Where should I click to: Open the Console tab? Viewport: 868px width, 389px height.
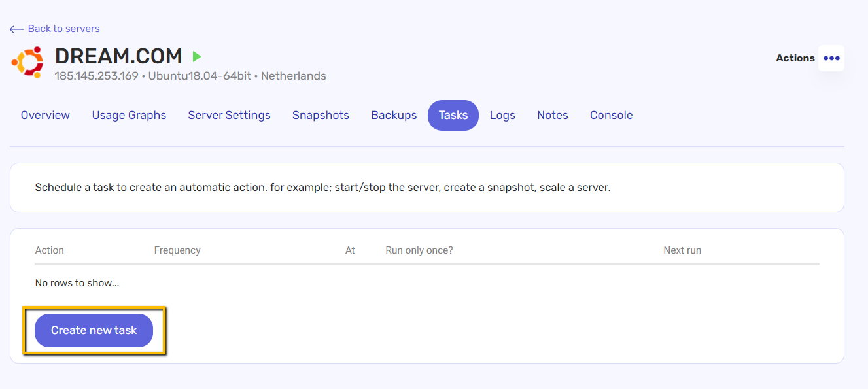coord(611,115)
